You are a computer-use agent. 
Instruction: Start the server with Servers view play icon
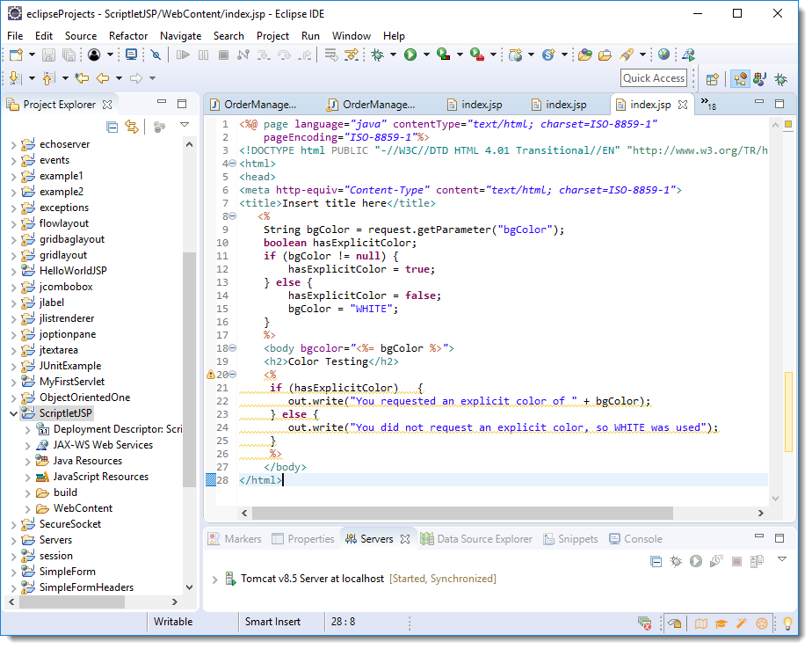tap(696, 561)
